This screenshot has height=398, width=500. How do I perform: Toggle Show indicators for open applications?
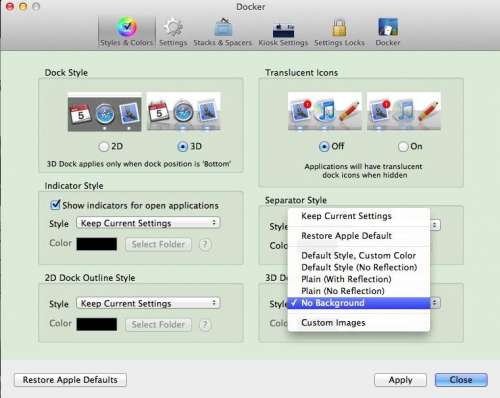(55, 205)
